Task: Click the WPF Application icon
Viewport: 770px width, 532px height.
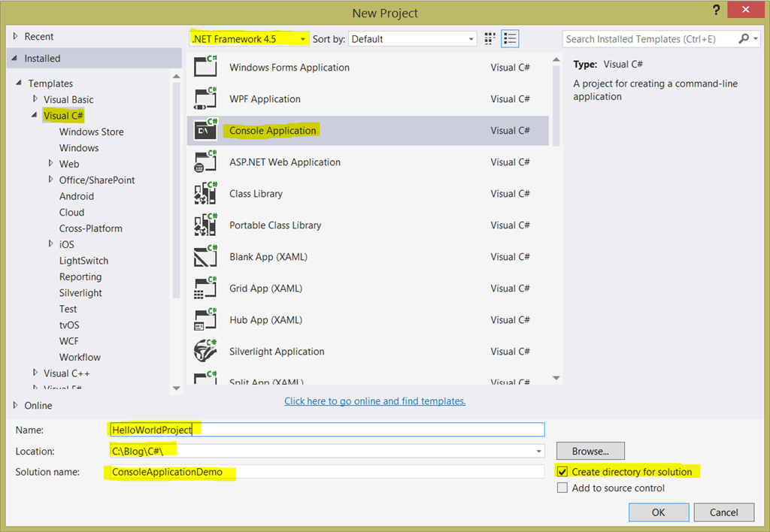Action: click(x=205, y=98)
